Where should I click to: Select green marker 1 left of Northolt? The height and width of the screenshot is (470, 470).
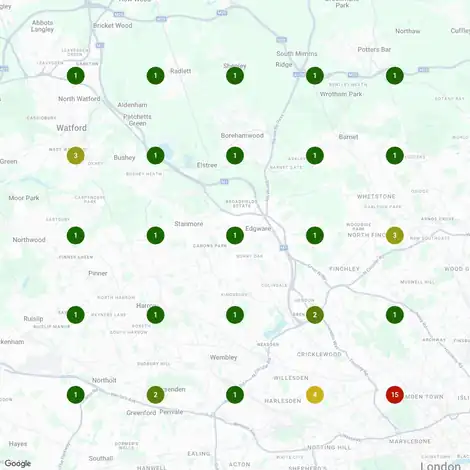76,395
